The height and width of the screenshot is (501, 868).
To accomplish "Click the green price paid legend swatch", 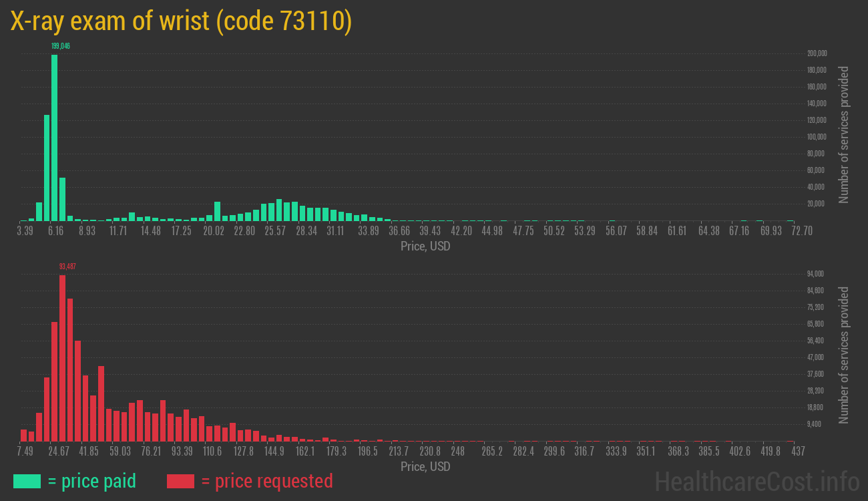I will [x=27, y=481].
